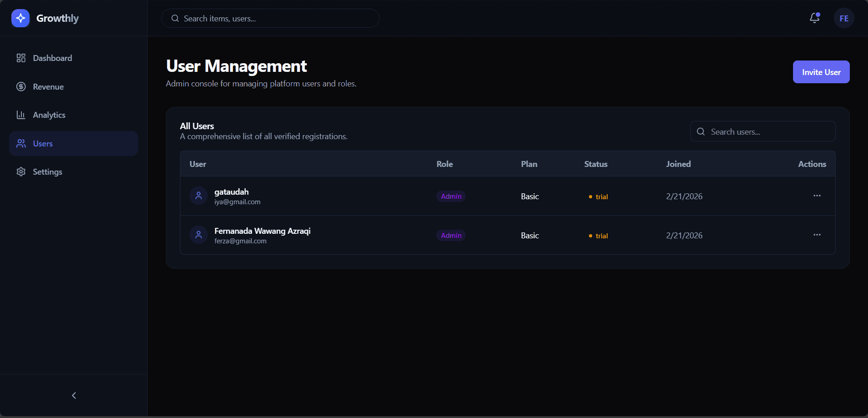Image resolution: width=868 pixels, height=418 pixels.
Task: Click the Joined column header
Action: (x=678, y=164)
